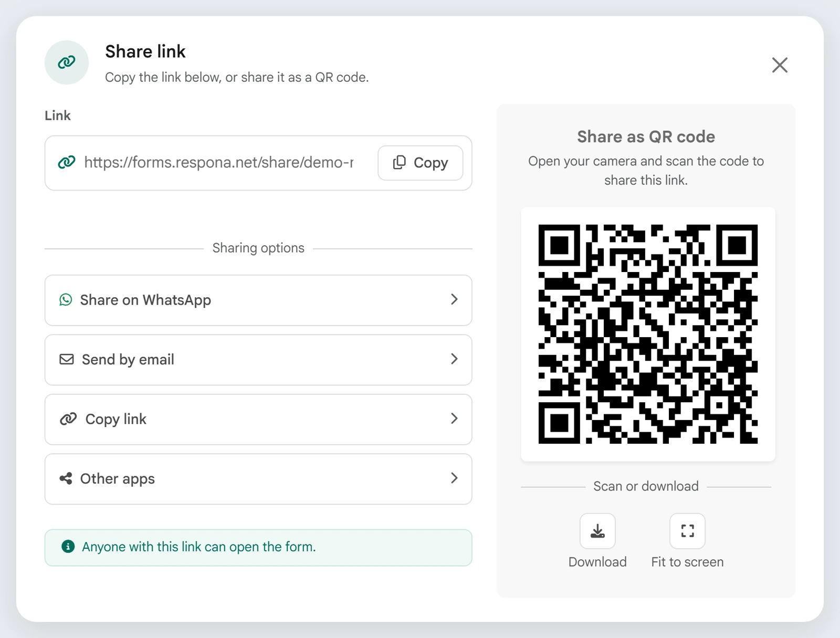Click the WhatsApp logo icon
The width and height of the screenshot is (840, 638).
[x=66, y=300]
